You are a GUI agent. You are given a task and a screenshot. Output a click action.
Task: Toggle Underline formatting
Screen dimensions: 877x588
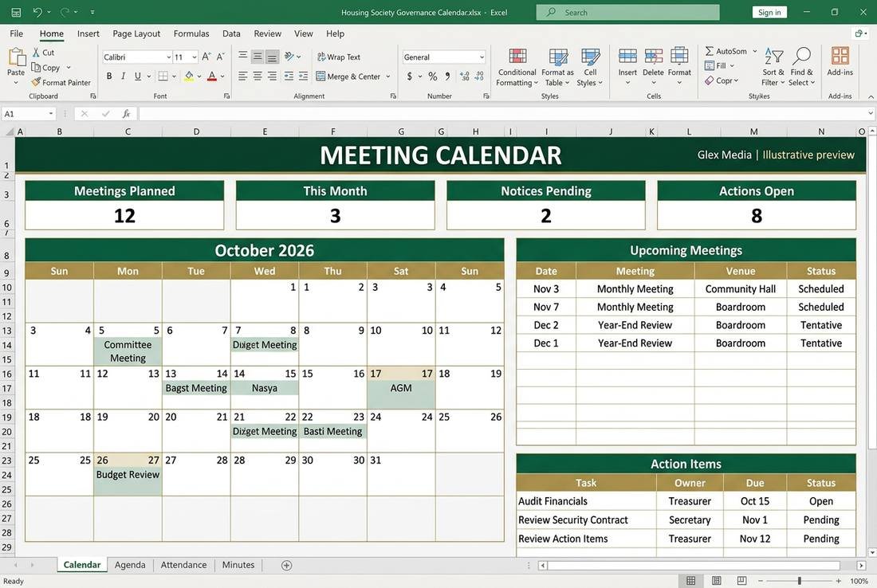(x=138, y=76)
